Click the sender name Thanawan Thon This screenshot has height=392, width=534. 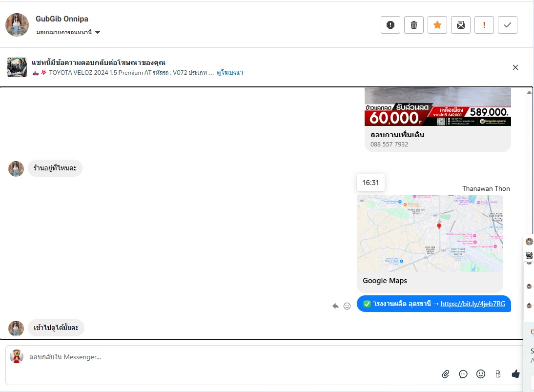486,189
